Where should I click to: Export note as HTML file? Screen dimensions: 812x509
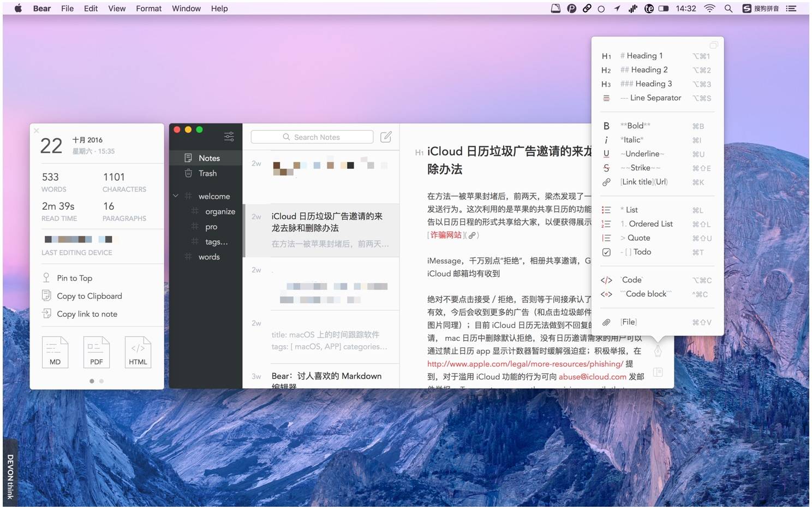[x=138, y=352]
